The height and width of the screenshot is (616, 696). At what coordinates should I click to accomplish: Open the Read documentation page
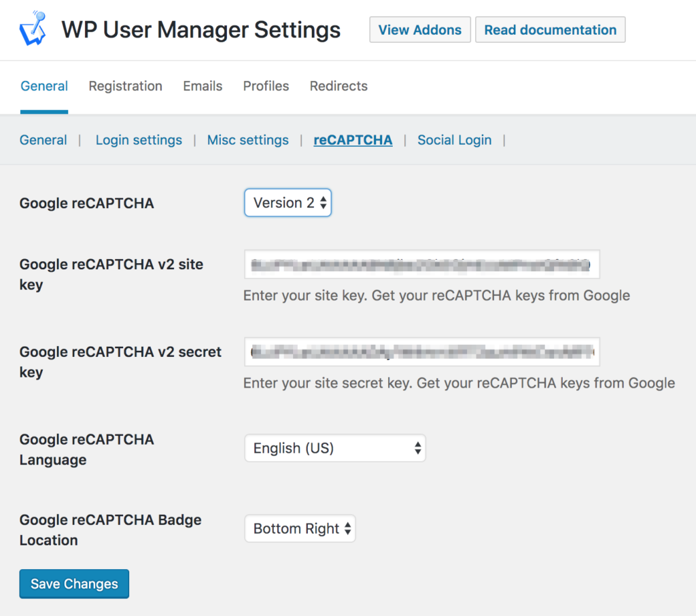coord(550,29)
